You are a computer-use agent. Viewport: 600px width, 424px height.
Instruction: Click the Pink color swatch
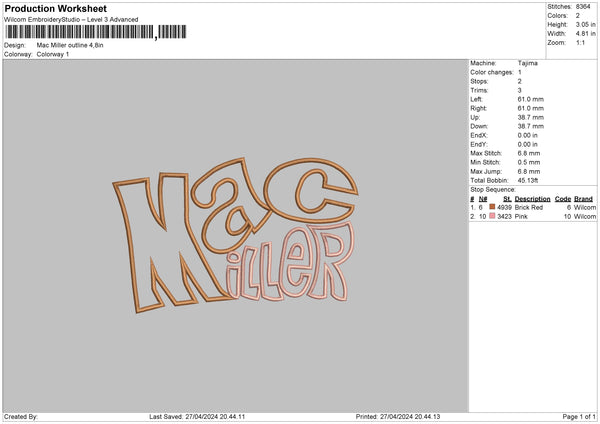click(492, 216)
